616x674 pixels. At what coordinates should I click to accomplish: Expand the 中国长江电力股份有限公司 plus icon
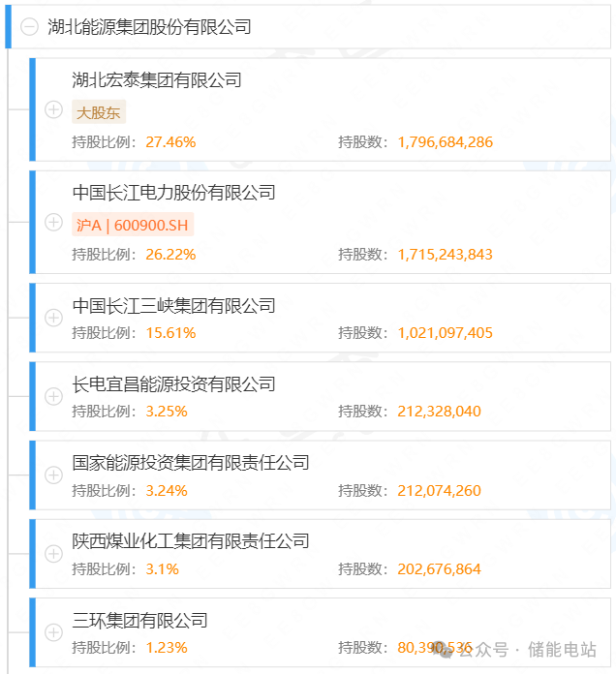coord(54,224)
